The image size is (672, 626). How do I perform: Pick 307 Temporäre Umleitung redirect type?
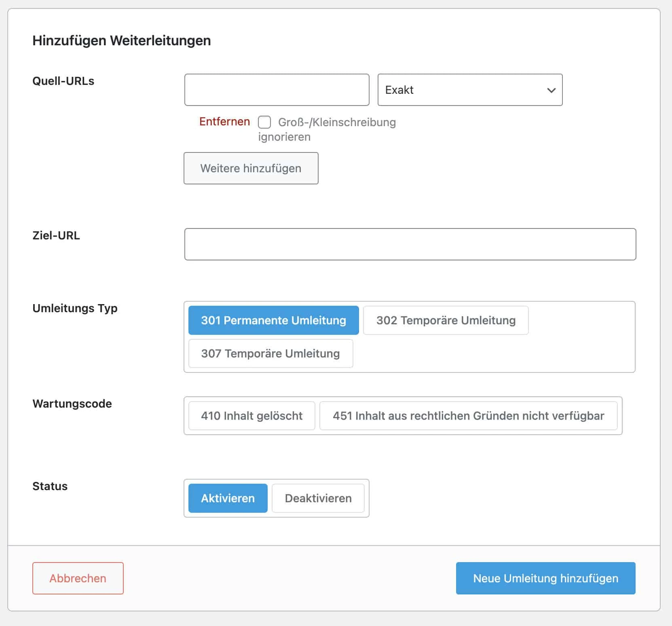coord(270,353)
